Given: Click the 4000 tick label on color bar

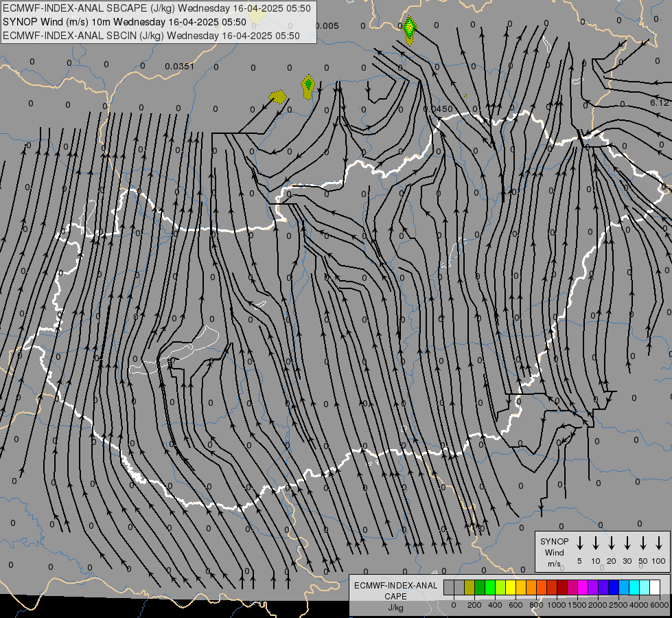Looking at the screenshot, I should [x=639, y=605].
